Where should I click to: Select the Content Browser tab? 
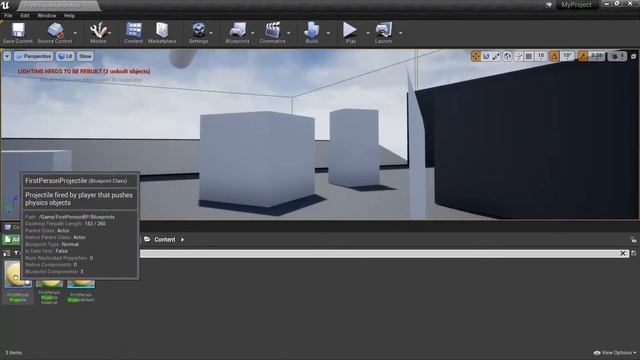point(12,227)
